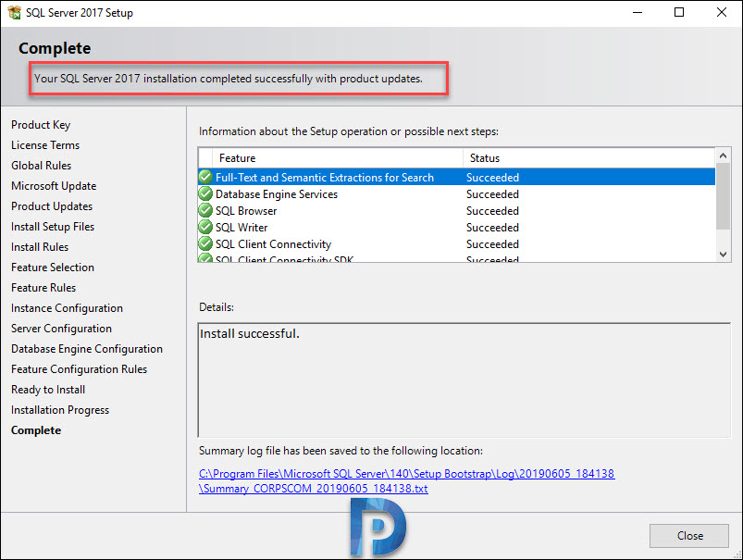Select the SQL Browser feature row
743x560 pixels.
pos(457,210)
